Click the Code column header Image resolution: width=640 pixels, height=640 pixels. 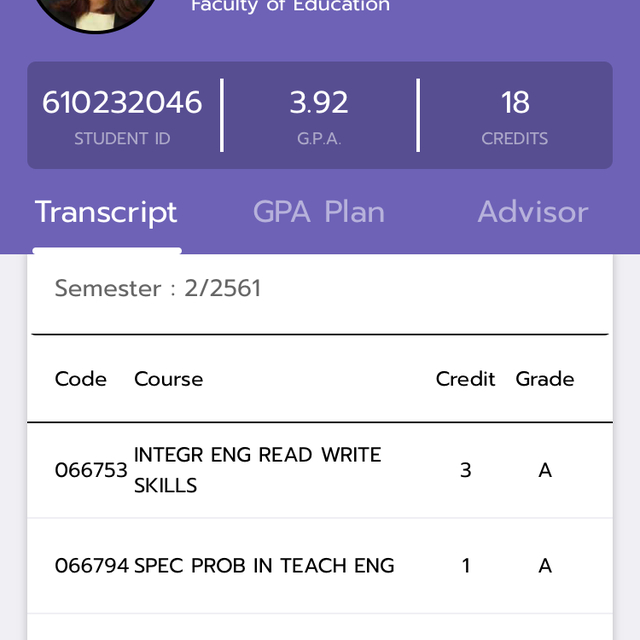pos(81,379)
